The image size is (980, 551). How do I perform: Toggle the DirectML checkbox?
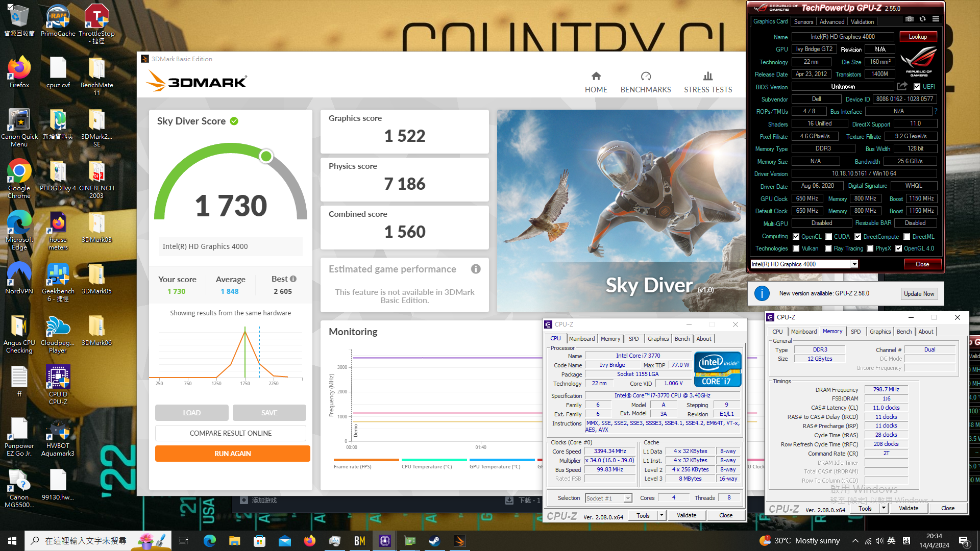tap(907, 237)
